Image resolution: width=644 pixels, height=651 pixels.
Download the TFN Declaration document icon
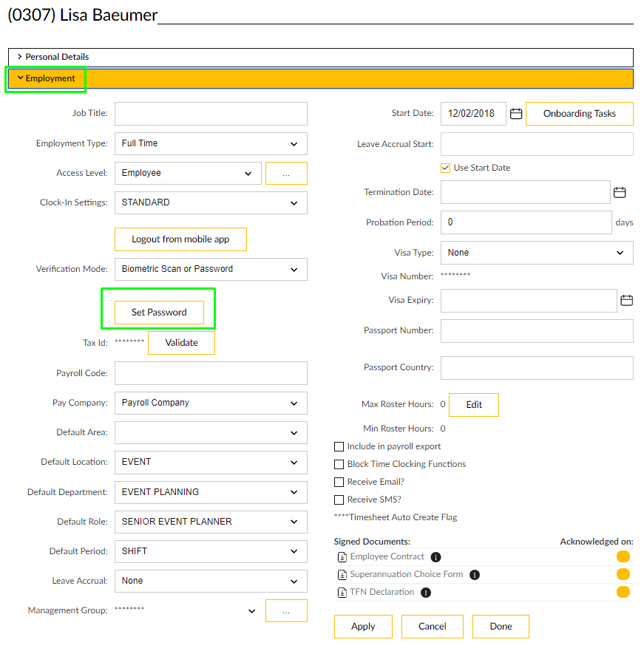tap(342, 593)
